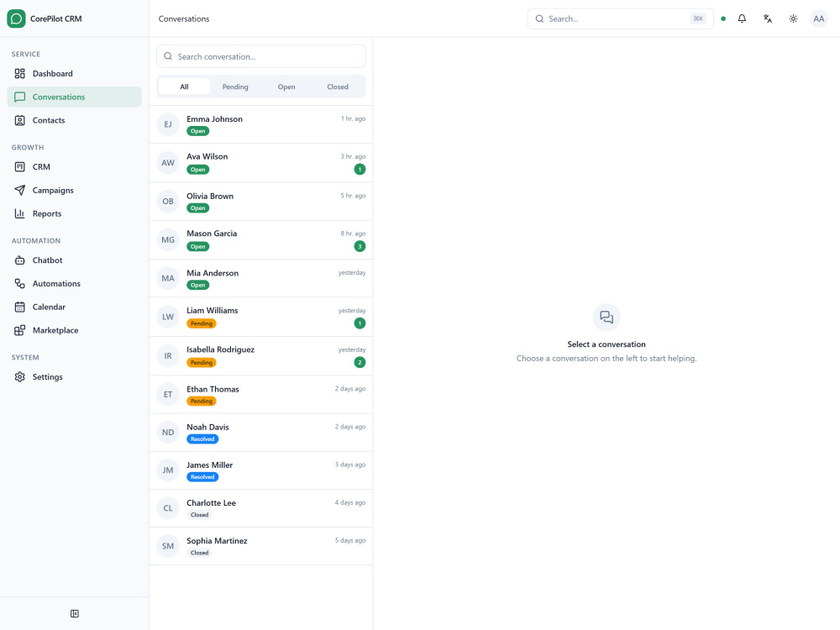Open the Contacts icon in sidebar
This screenshot has width=840, height=630.
click(x=20, y=120)
